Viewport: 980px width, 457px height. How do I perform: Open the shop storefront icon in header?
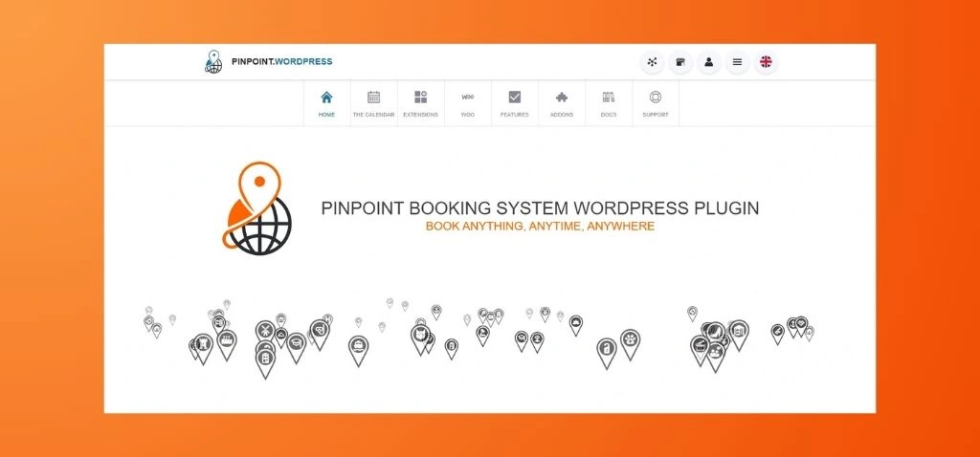point(680,62)
